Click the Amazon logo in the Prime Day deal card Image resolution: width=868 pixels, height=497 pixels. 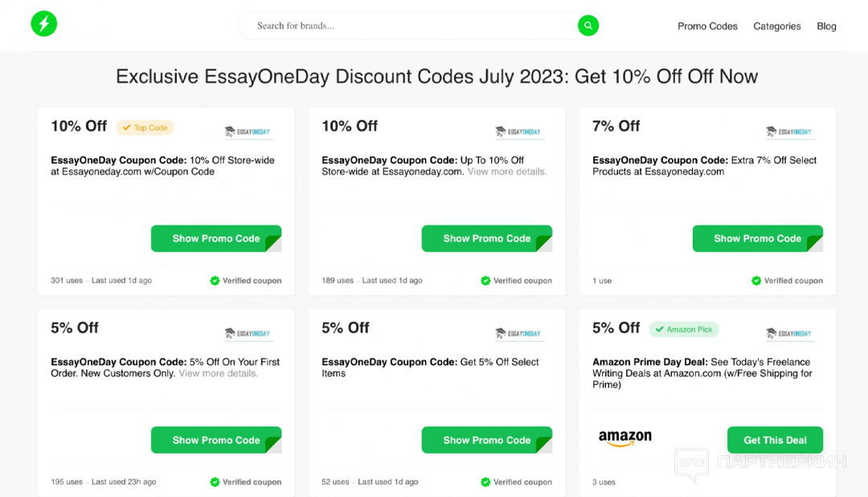tap(625, 437)
